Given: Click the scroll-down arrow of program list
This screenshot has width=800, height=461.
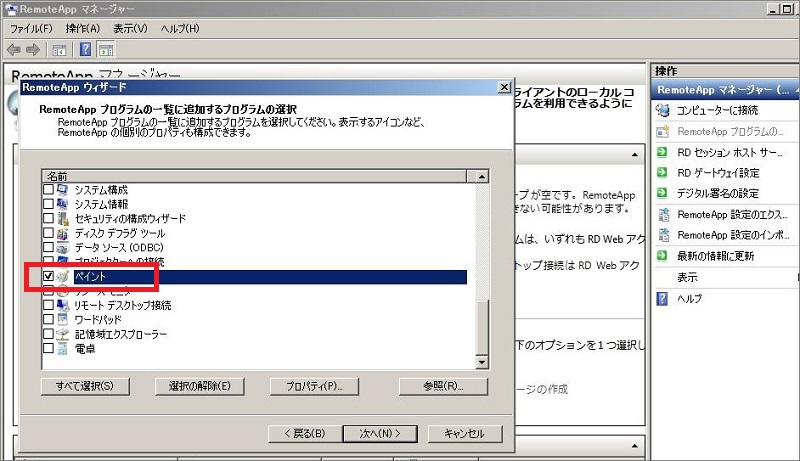Looking at the screenshot, I should pyautogui.click(x=481, y=362).
